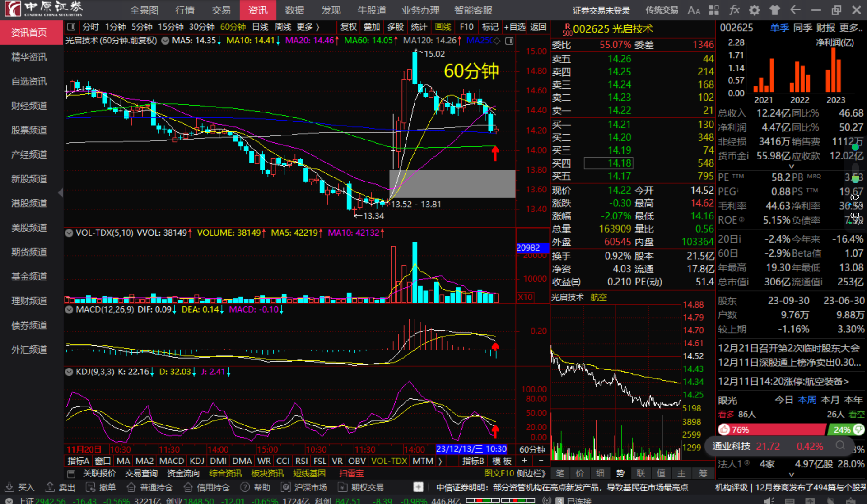Click the X10 volume scale box
Screen dimensions: 867x504
pyautogui.click(x=526, y=298)
